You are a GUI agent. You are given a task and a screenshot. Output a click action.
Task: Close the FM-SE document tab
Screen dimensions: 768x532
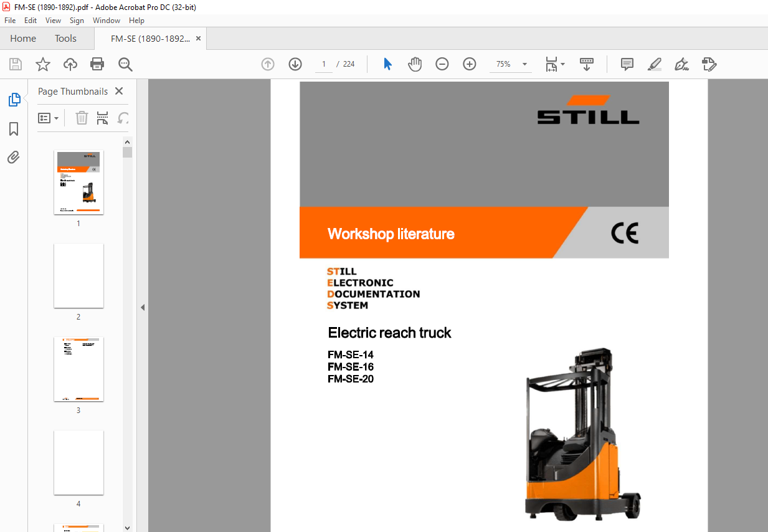click(x=198, y=39)
